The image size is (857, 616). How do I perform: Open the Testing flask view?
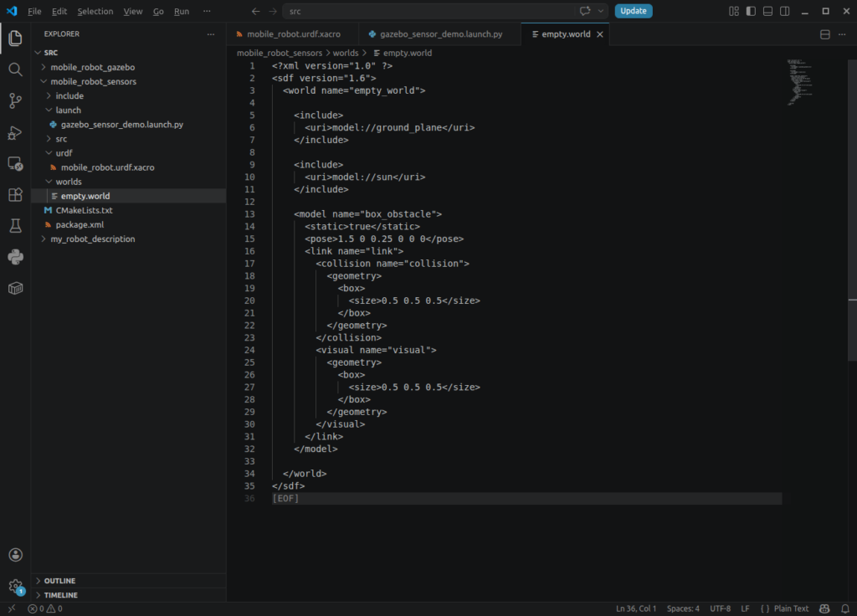[x=15, y=226]
